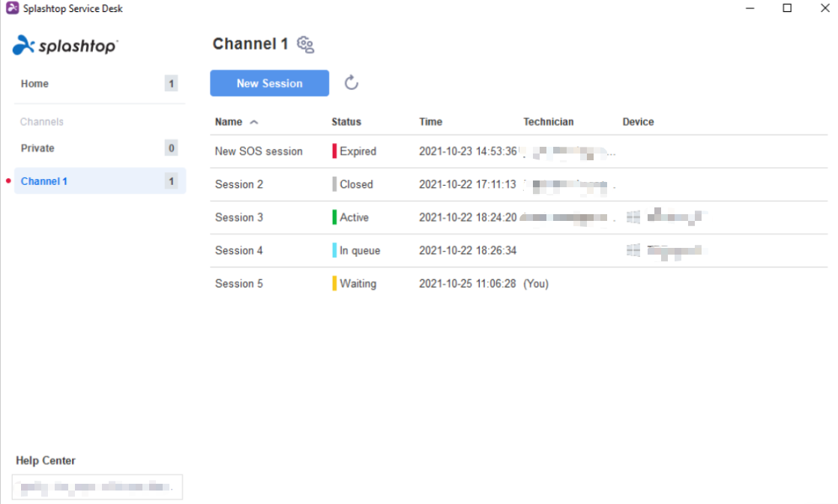Sort by Name column header

[x=229, y=122]
